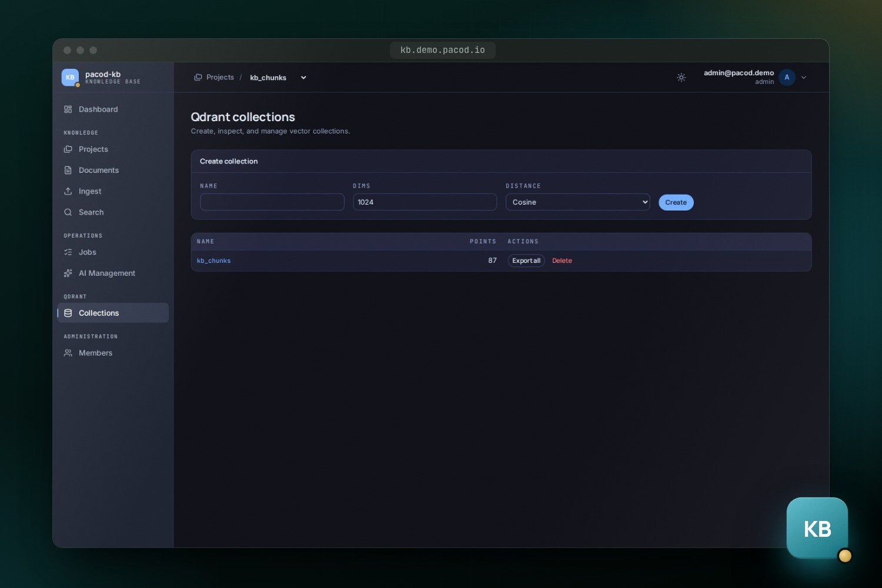882x588 pixels.
Task: Click the AI Management sparkle icon
Action: (68, 273)
